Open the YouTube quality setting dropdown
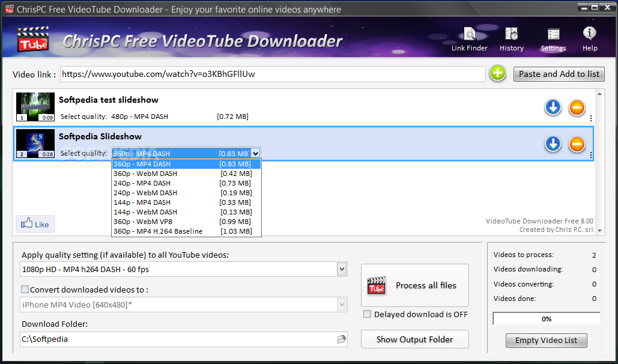 [342, 269]
